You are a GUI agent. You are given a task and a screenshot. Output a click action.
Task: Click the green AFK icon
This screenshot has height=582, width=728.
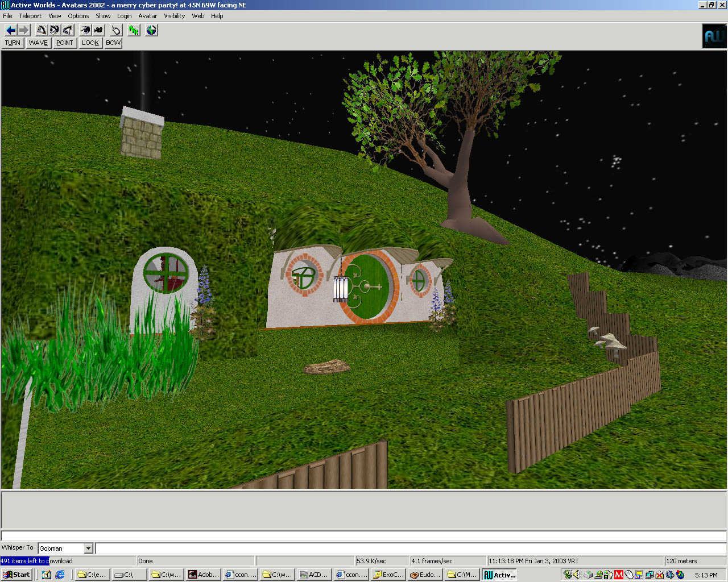point(134,30)
